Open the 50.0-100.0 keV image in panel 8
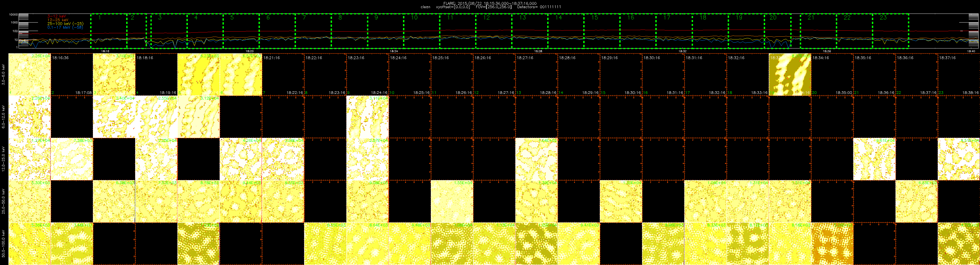The height and width of the screenshot is (265, 980). pos(325,244)
